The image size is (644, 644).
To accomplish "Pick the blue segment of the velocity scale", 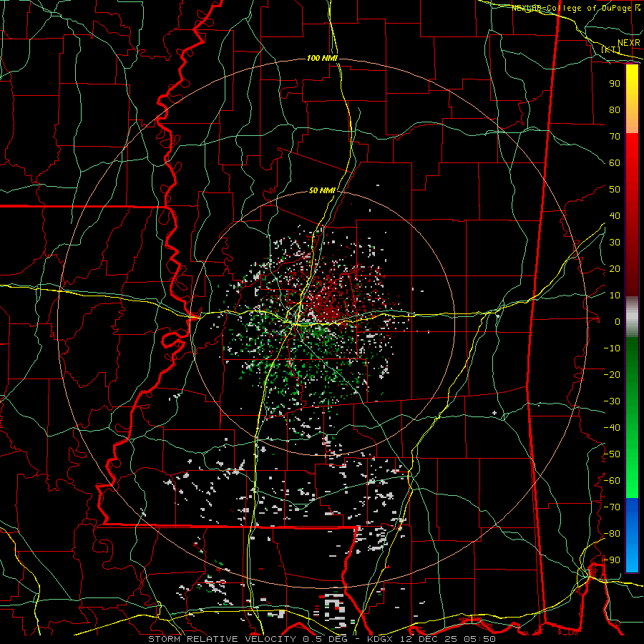I will click(x=632, y=535).
